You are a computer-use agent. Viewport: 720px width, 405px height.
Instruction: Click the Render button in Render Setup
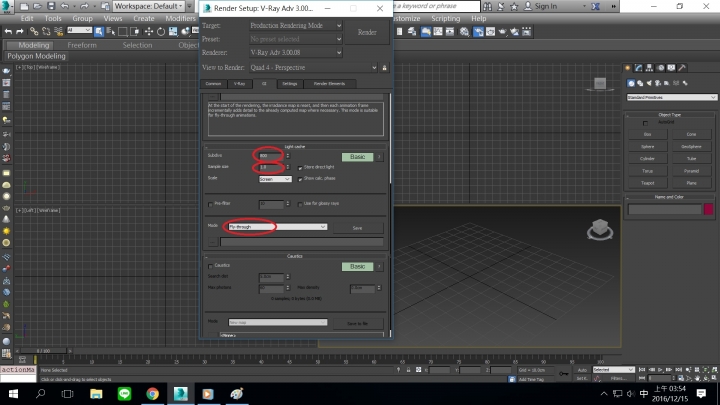pyautogui.click(x=367, y=32)
